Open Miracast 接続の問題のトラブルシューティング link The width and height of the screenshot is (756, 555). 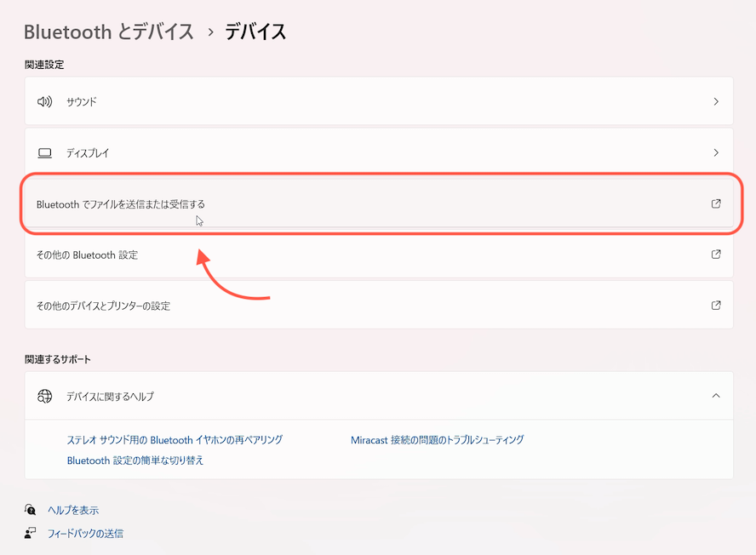click(438, 440)
